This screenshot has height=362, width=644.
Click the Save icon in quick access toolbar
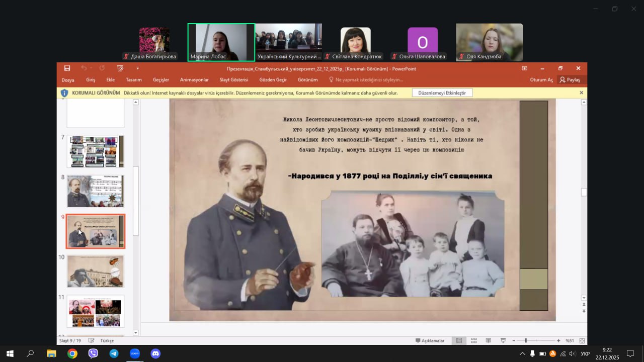tap(67, 68)
